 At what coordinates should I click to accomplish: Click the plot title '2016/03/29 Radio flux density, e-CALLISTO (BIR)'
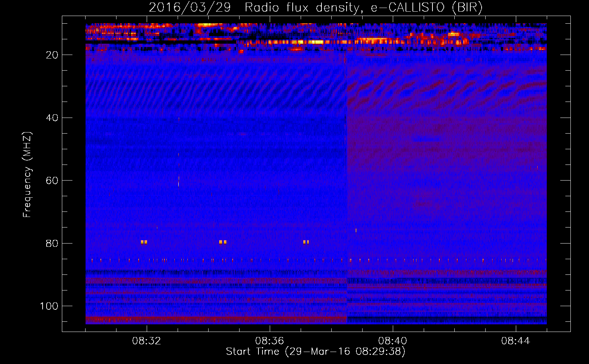point(316,7)
